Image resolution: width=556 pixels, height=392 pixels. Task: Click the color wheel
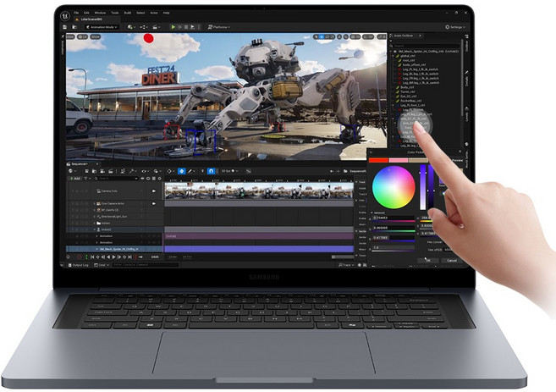click(x=394, y=187)
